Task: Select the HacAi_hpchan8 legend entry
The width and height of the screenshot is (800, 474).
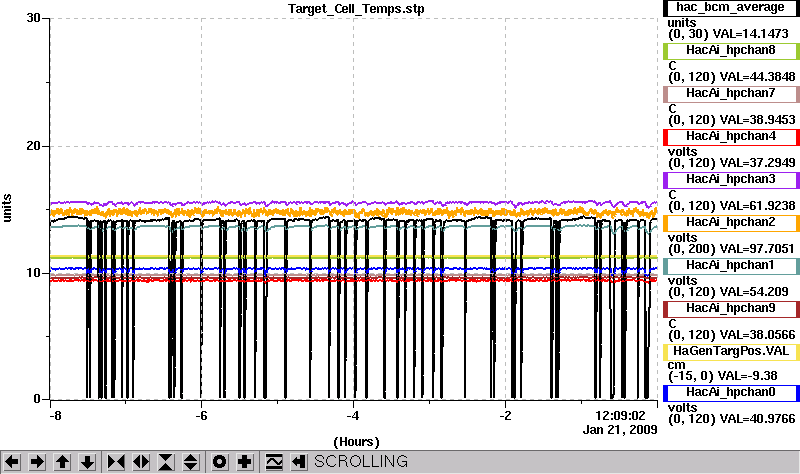Action: point(731,51)
